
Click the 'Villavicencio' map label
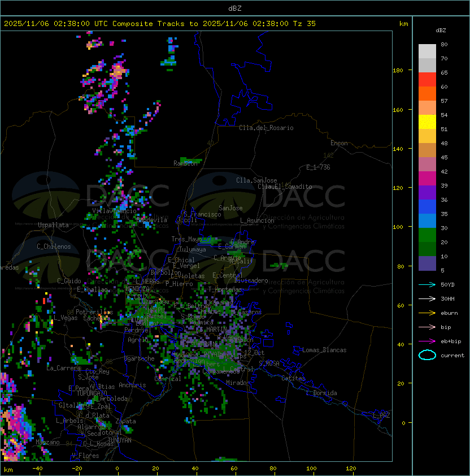click(114, 211)
